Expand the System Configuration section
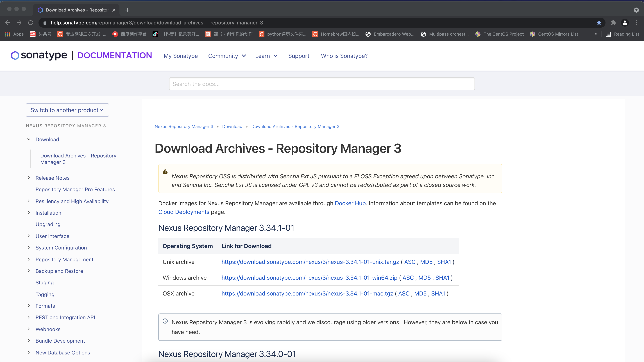 [x=29, y=247]
